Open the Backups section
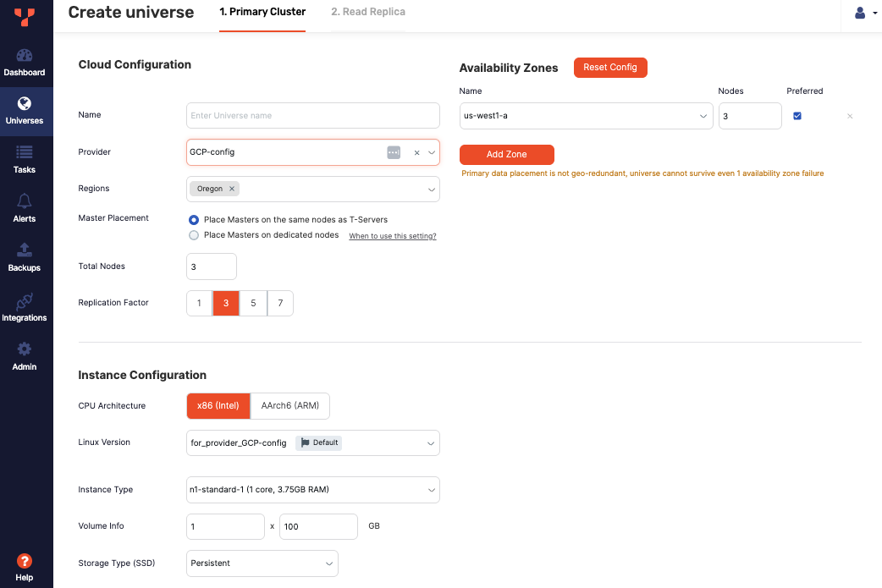This screenshot has width=882, height=588. (x=25, y=258)
